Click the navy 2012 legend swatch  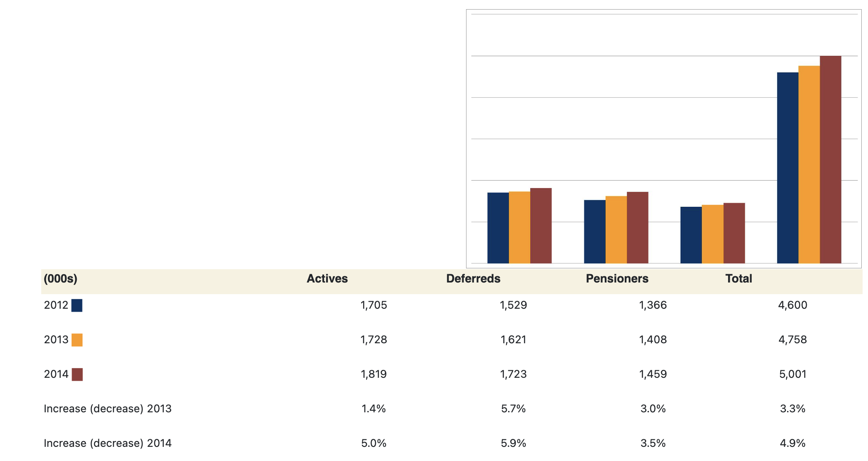tap(77, 305)
